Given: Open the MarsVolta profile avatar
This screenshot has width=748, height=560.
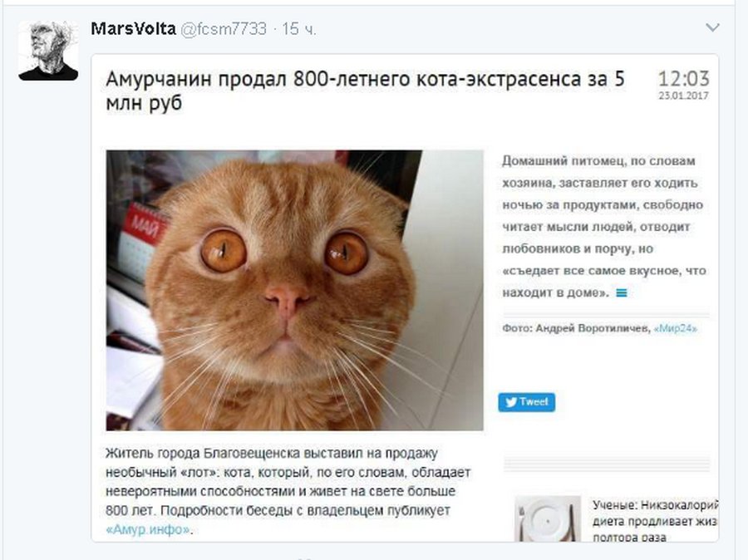Looking at the screenshot, I should (x=48, y=51).
